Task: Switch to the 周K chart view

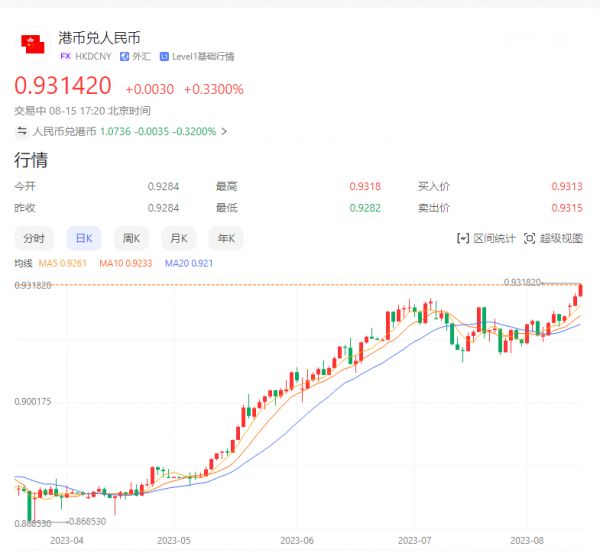Action: [x=129, y=238]
